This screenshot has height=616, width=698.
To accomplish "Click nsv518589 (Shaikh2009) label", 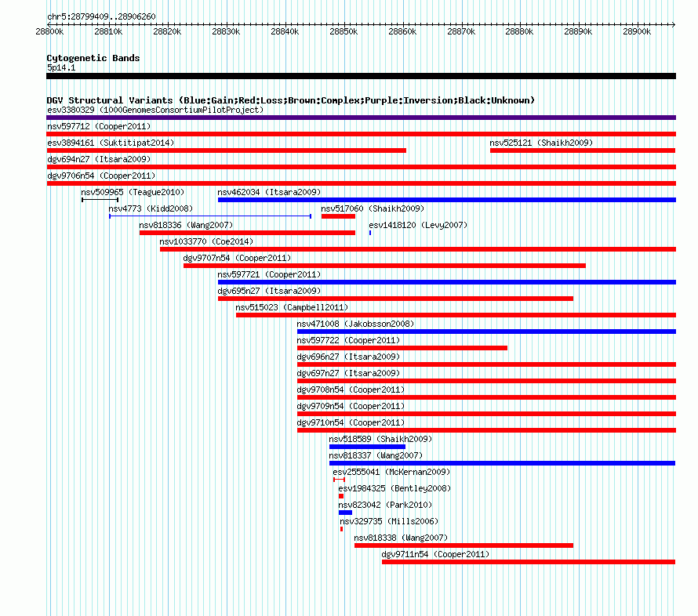I will [380, 439].
